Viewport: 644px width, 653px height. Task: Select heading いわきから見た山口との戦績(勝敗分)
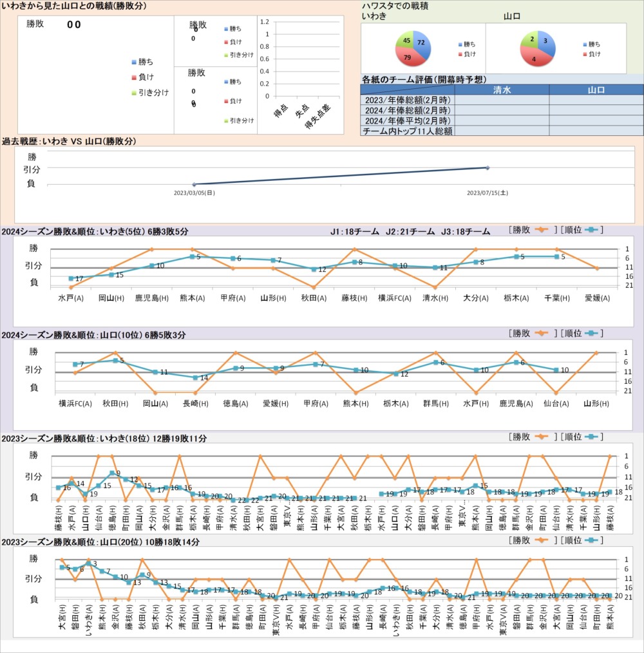(x=74, y=6)
